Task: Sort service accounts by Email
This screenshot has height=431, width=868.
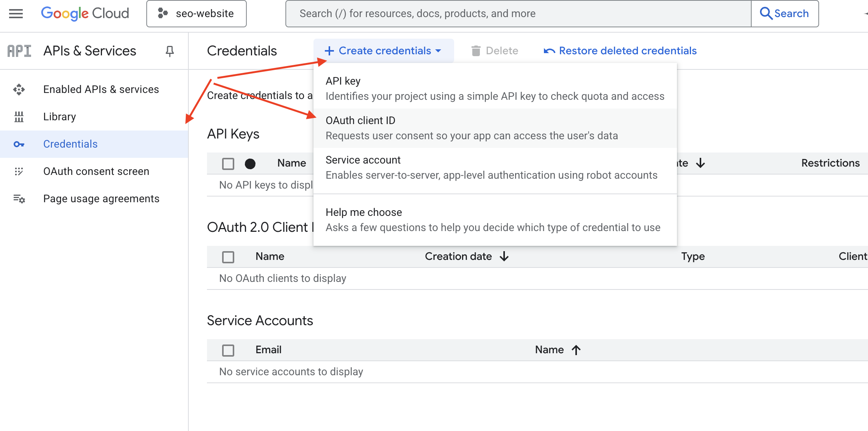Action: point(268,350)
